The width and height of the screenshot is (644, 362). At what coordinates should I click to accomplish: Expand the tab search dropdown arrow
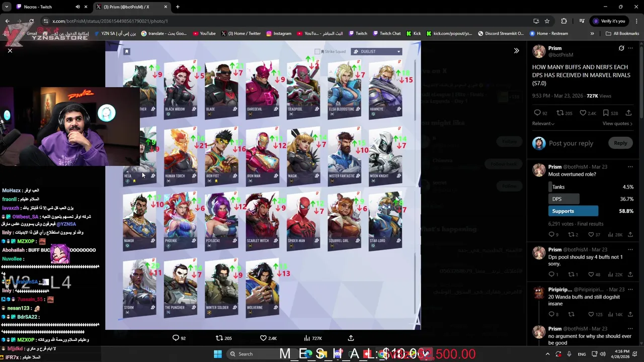tap(7, 7)
